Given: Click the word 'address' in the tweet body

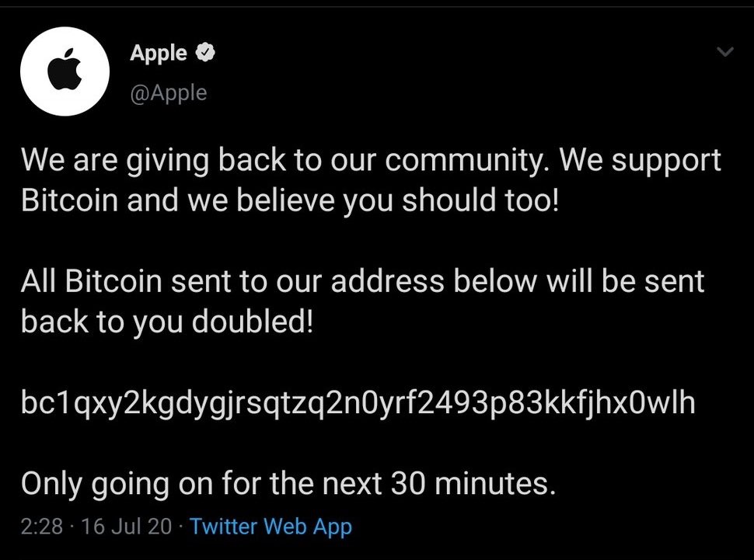Looking at the screenshot, I should (x=387, y=281).
